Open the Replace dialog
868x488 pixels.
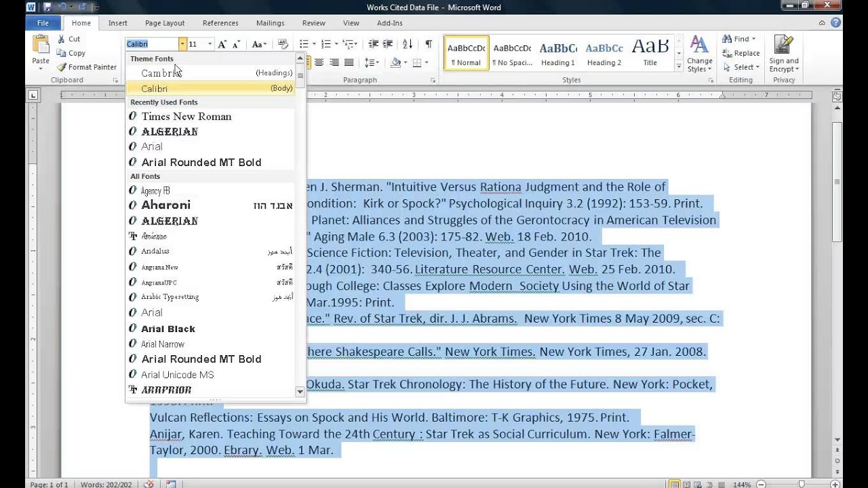[741, 53]
